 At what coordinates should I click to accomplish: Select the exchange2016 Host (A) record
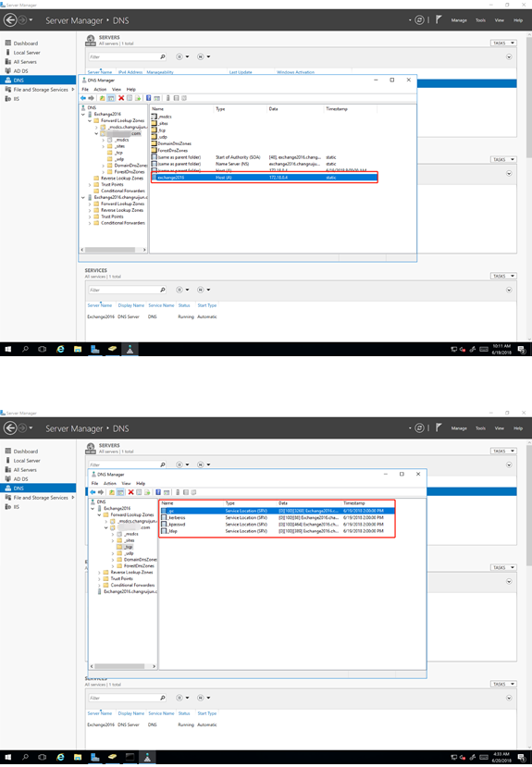[264, 178]
